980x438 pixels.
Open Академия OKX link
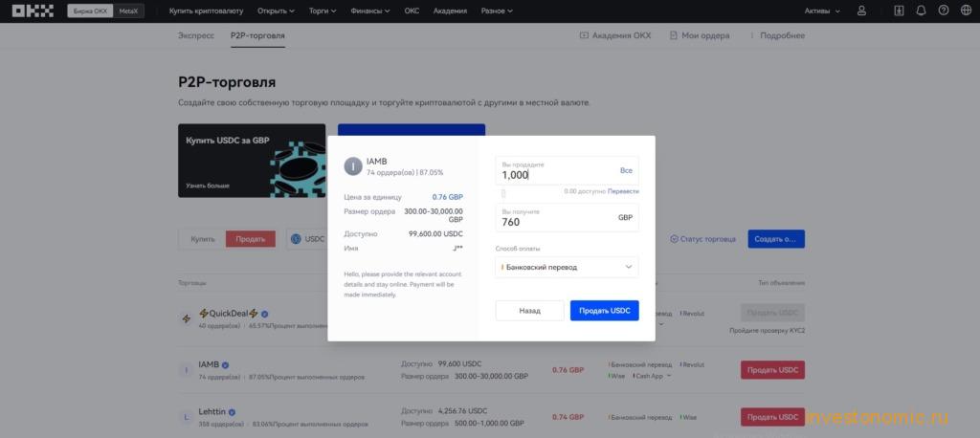tap(615, 35)
